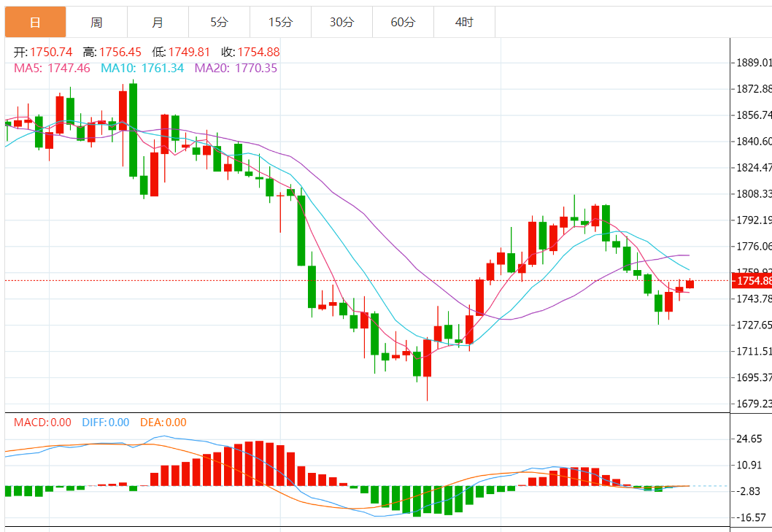772x532 pixels.
Task: Click the 1776.06 price axis label
Action: (753, 247)
